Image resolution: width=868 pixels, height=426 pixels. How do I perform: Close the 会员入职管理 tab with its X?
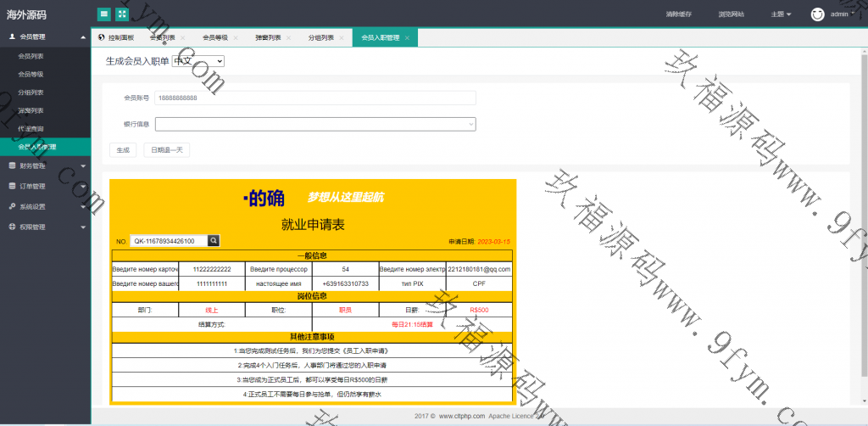[x=407, y=38]
